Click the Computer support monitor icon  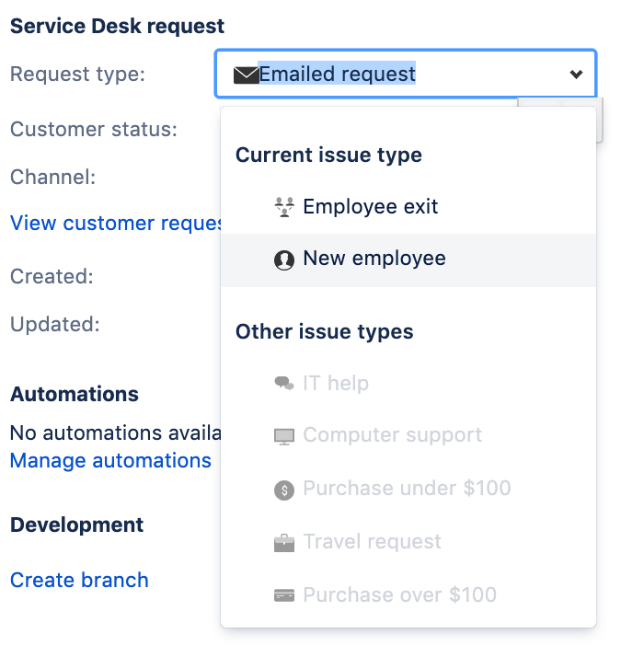coord(284,437)
